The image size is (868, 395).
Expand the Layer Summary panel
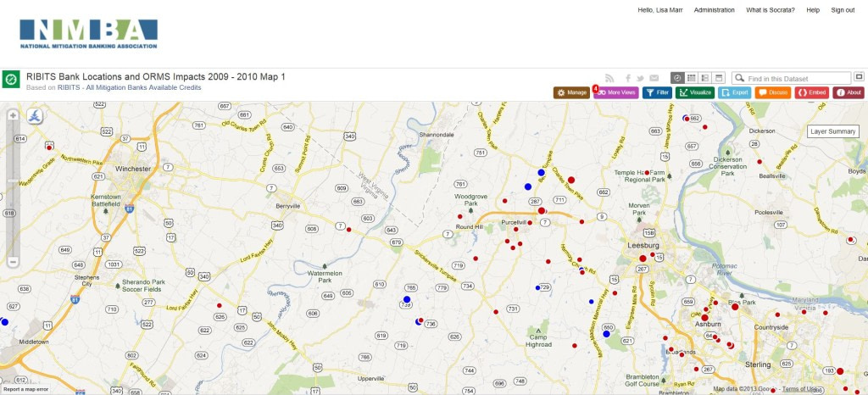pos(833,131)
